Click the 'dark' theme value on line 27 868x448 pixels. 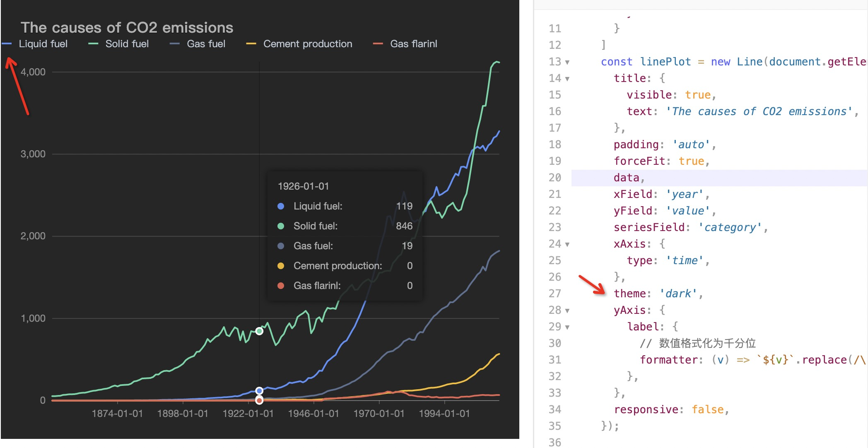coord(678,293)
